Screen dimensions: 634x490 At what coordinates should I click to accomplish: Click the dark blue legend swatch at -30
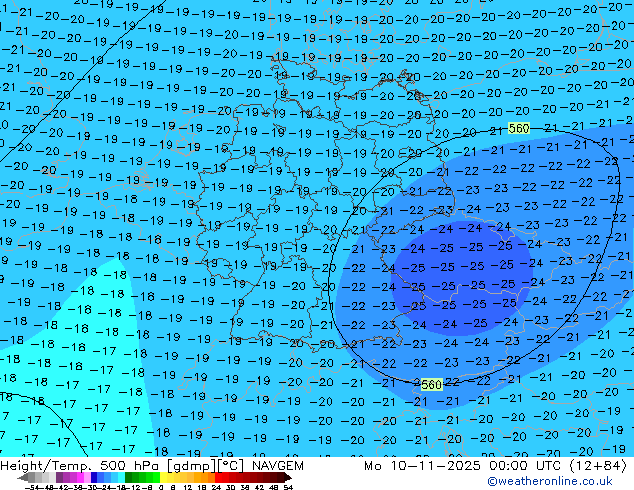94,477
